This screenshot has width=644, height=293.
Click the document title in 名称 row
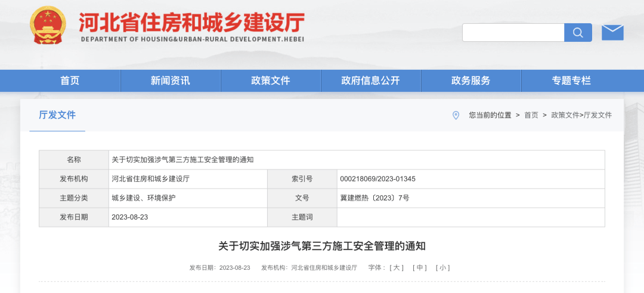pyautogui.click(x=182, y=160)
